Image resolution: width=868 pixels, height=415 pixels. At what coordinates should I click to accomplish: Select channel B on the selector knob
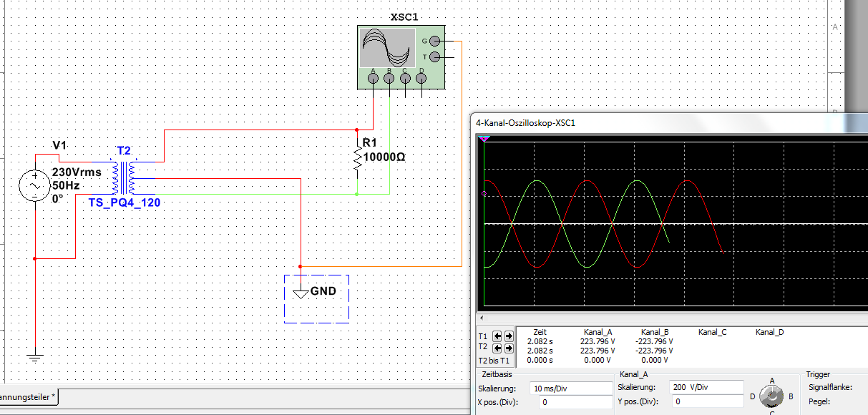(x=791, y=396)
